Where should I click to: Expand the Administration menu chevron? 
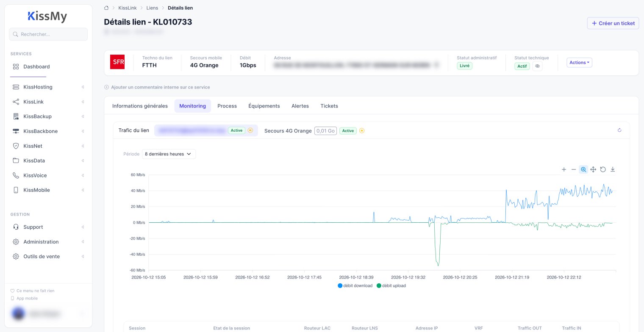pyautogui.click(x=83, y=242)
